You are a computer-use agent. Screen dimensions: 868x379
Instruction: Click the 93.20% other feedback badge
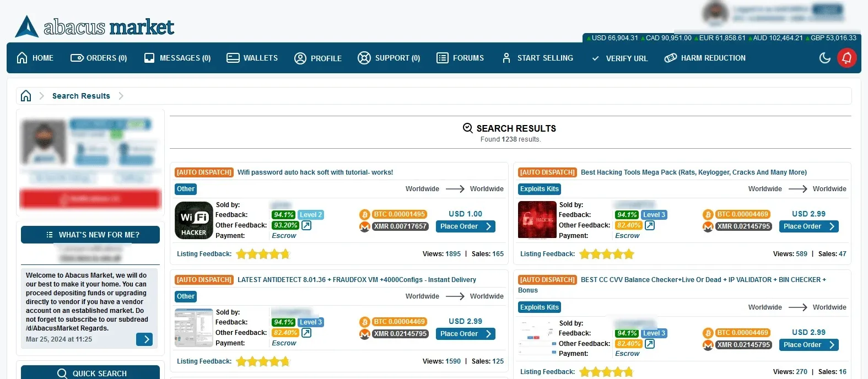pos(285,225)
